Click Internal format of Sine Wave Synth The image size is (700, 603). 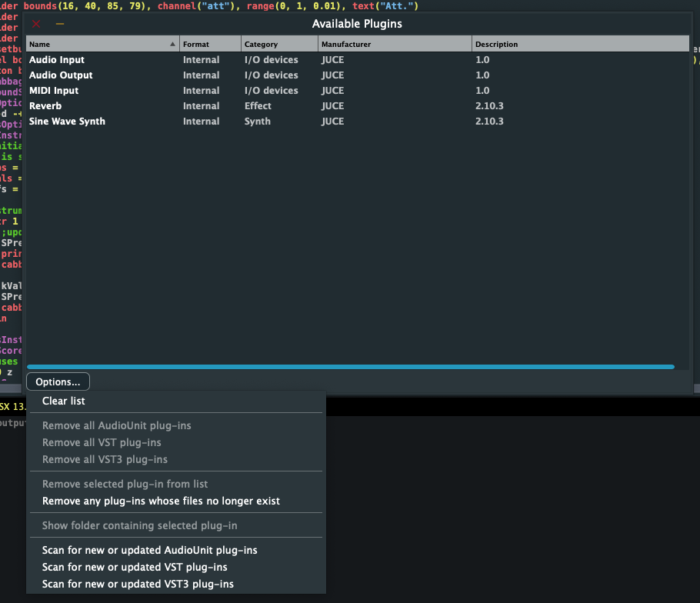(x=201, y=122)
